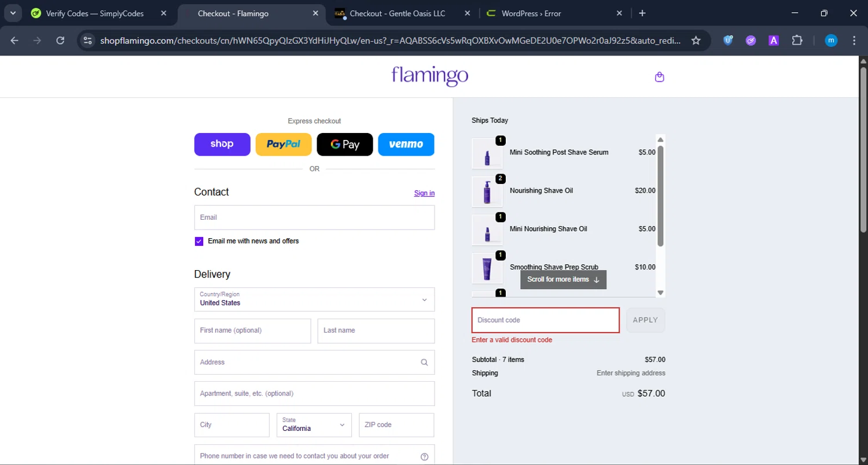The height and width of the screenshot is (465, 868).
Task: Click the Email input field
Action: click(314, 217)
